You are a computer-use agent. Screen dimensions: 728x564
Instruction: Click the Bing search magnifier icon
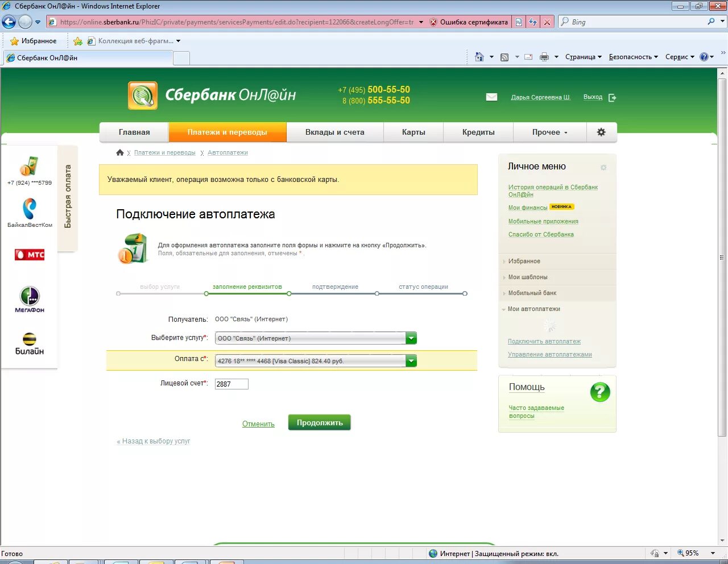711,22
